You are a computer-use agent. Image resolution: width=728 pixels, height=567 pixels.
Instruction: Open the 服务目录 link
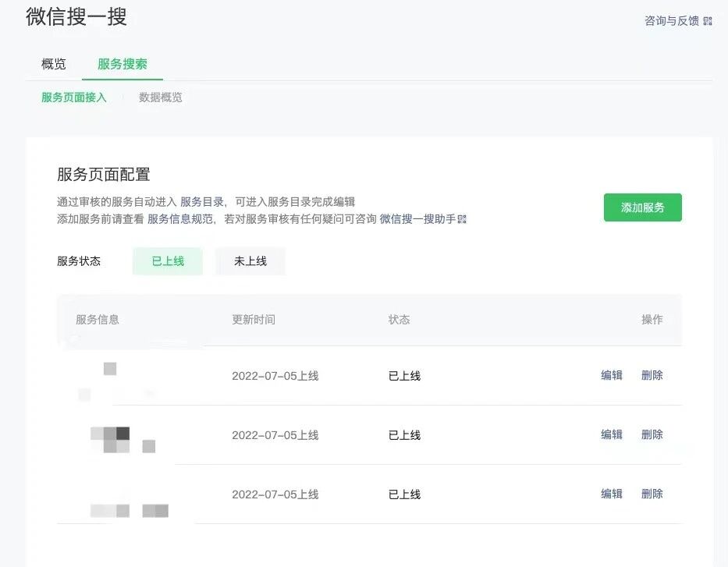[x=202, y=202]
